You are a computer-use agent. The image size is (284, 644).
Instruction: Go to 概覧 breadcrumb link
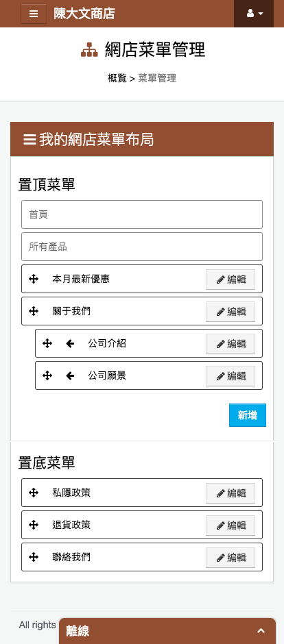117,78
